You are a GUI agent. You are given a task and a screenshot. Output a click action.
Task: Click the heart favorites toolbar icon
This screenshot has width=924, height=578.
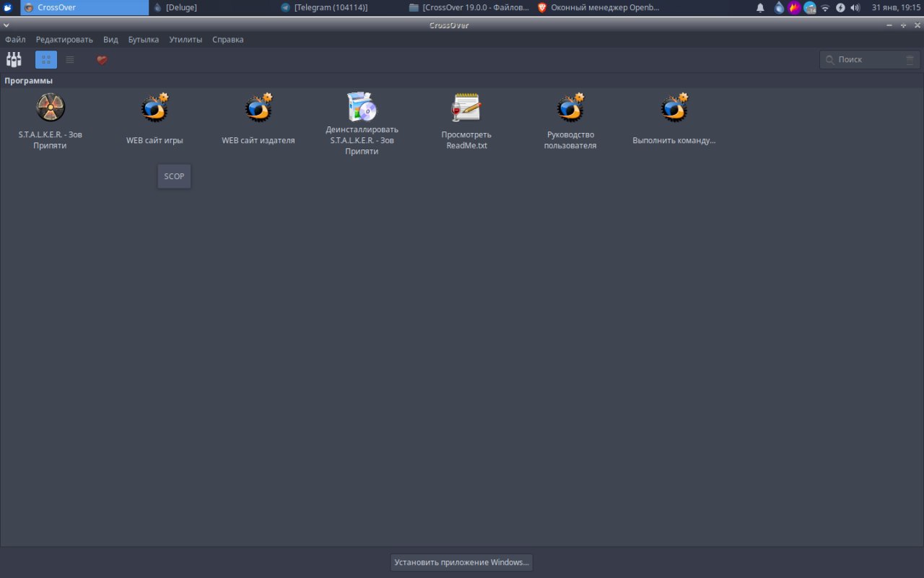point(102,60)
